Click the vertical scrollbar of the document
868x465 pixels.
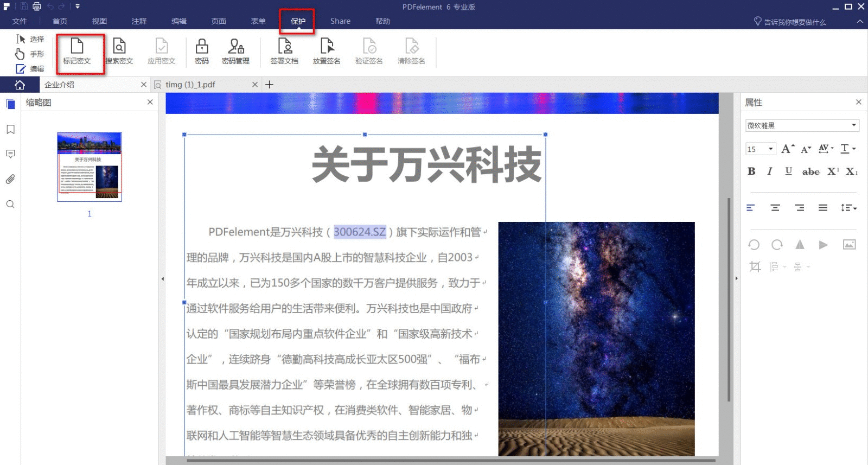729,300
